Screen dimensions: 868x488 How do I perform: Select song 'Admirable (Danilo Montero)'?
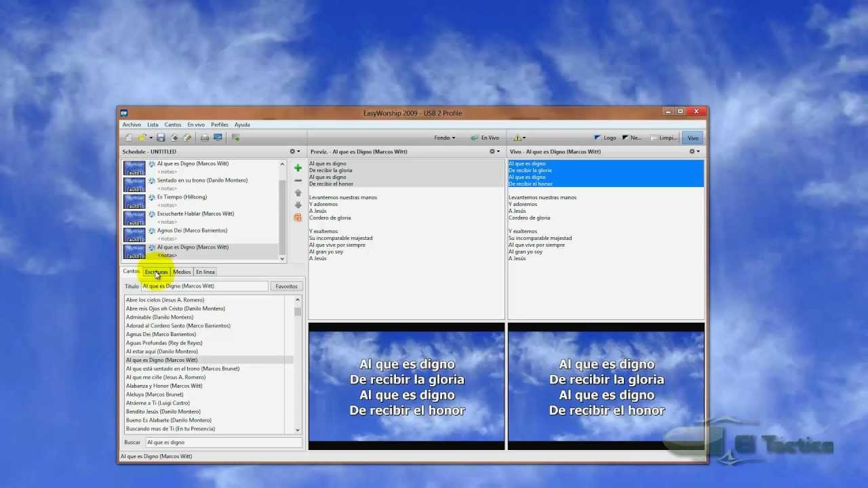pos(159,317)
